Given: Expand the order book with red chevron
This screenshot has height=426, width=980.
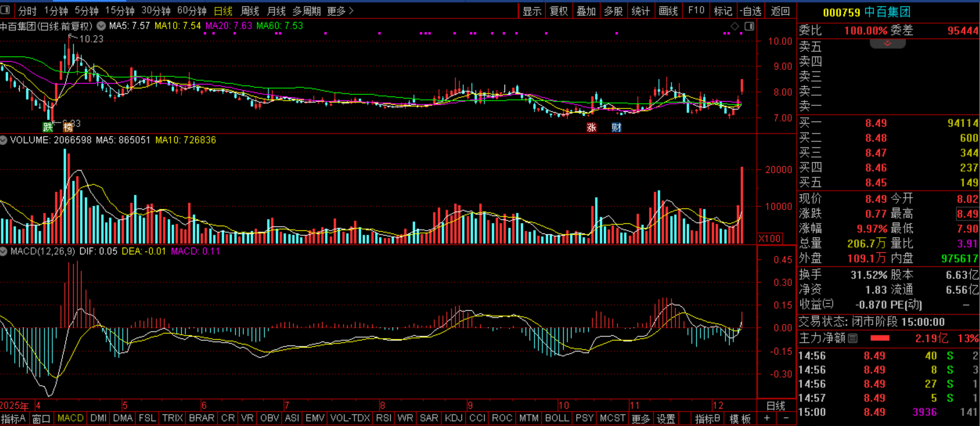Looking at the screenshot, I should [x=887, y=44].
